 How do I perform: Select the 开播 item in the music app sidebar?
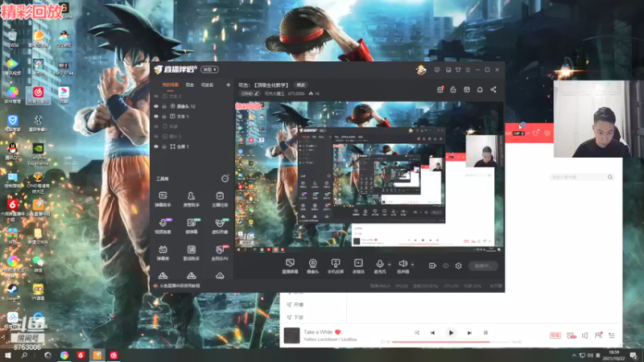point(295,305)
